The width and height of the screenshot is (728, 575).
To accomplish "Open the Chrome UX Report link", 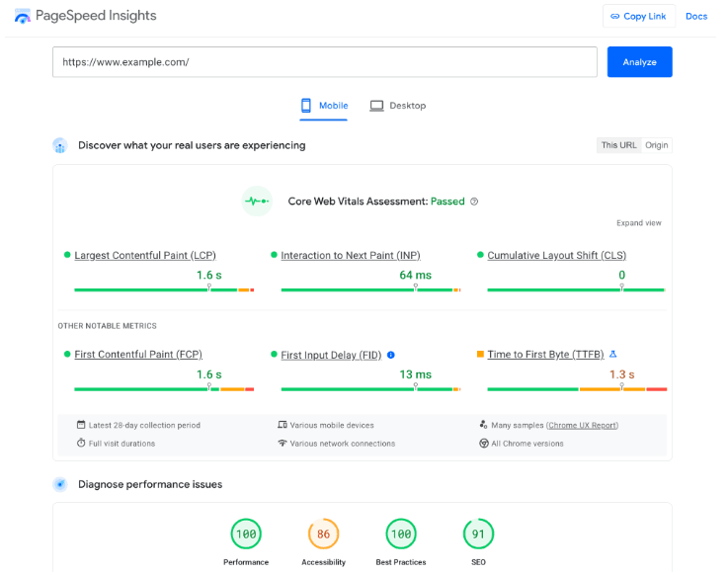I will [x=582, y=425].
